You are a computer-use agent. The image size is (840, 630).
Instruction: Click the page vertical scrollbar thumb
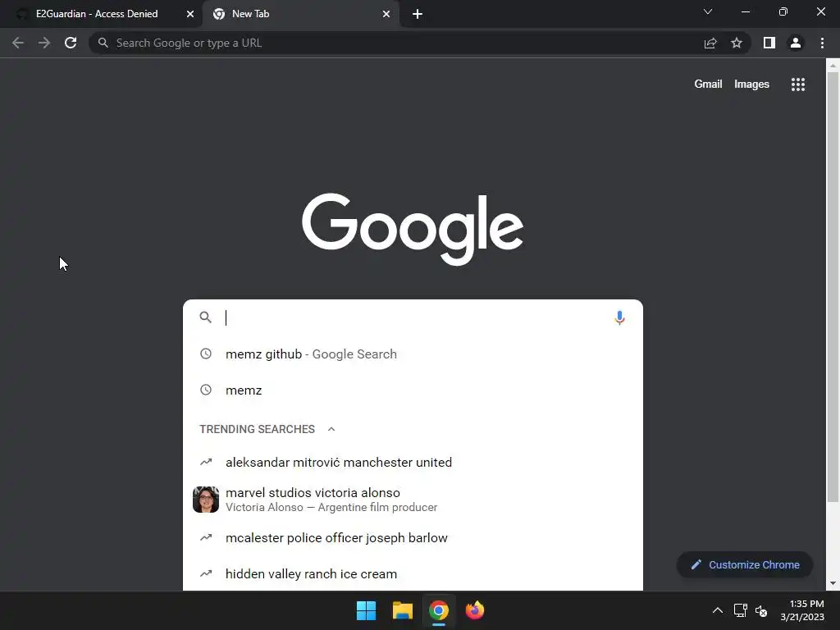[833, 288]
